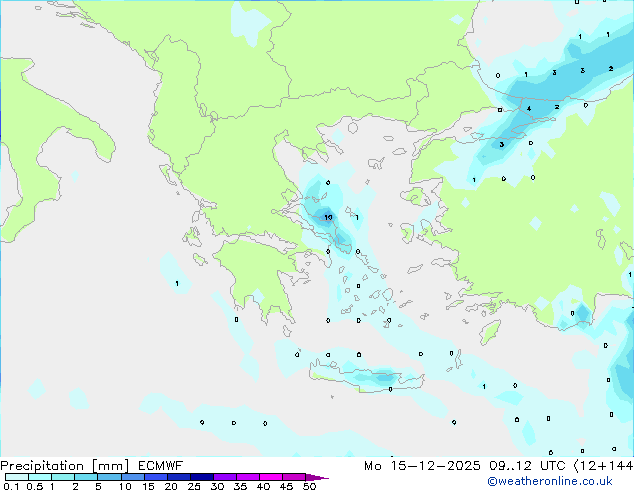Click the '30' legend scale label
634x490 pixels.
217,486
